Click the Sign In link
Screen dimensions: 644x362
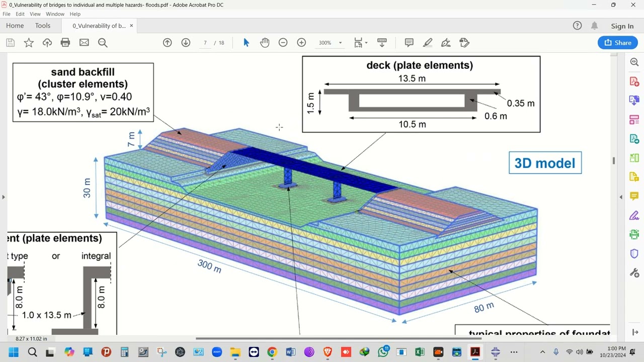[622, 26]
